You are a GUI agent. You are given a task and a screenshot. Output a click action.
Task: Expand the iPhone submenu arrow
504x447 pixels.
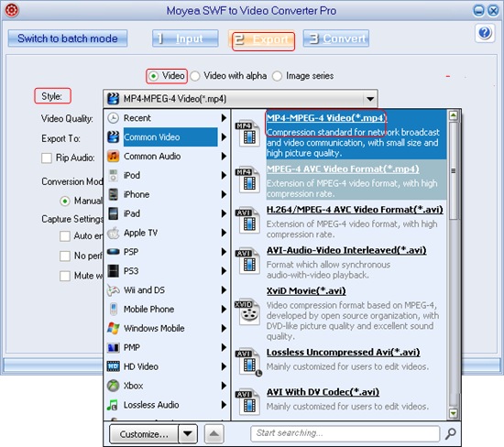click(x=224, y=194)
